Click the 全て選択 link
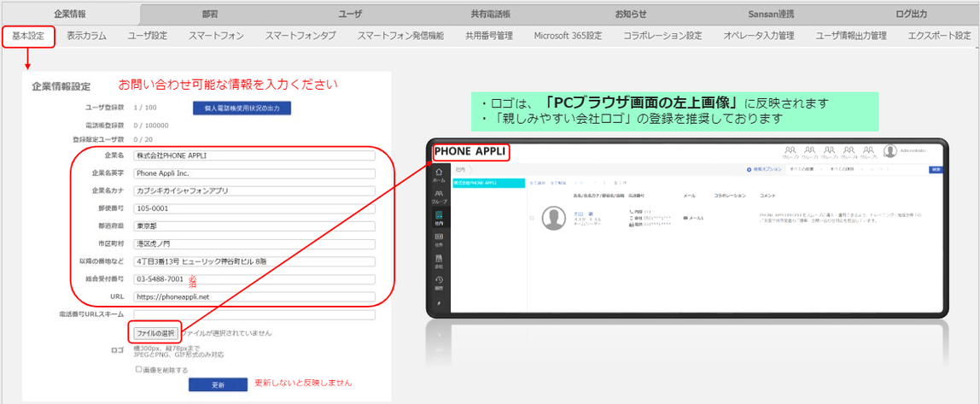This screenshot has height=404, width=980. tap(537, 183)
